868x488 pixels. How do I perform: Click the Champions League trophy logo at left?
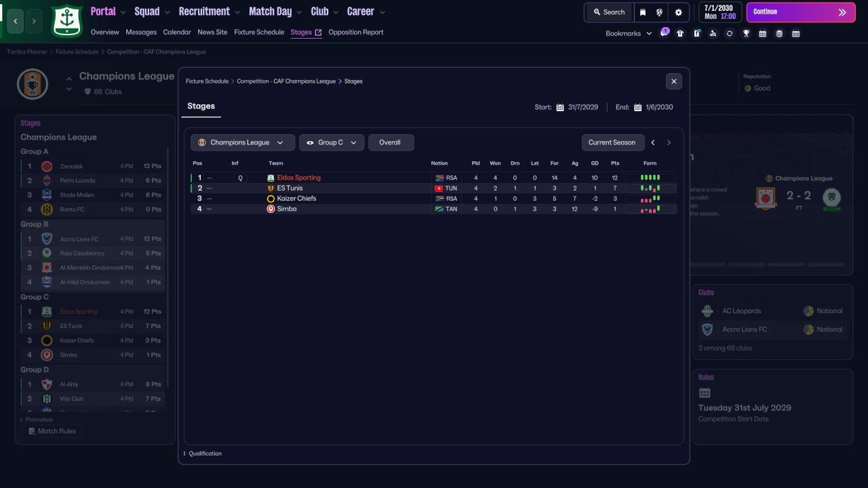33,84
